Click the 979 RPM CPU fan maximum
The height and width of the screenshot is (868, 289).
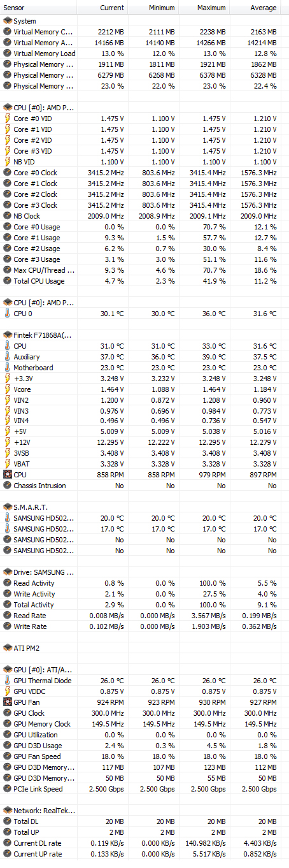211,475
